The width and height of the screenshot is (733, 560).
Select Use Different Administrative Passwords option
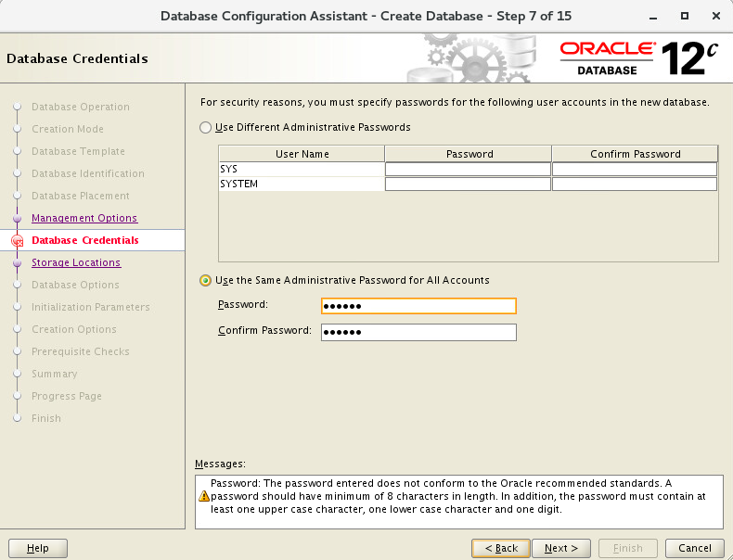tap(205, 128)
